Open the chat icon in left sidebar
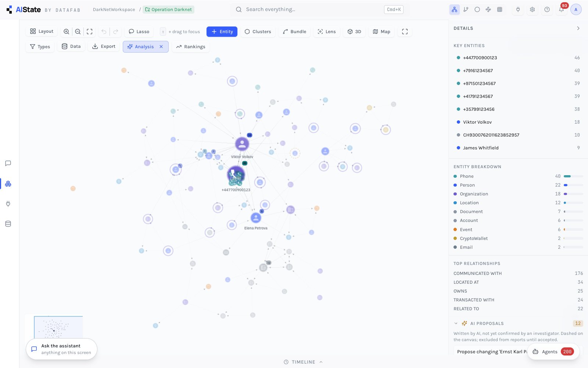This screenshot has width=588, height=368. pos(8,163)
